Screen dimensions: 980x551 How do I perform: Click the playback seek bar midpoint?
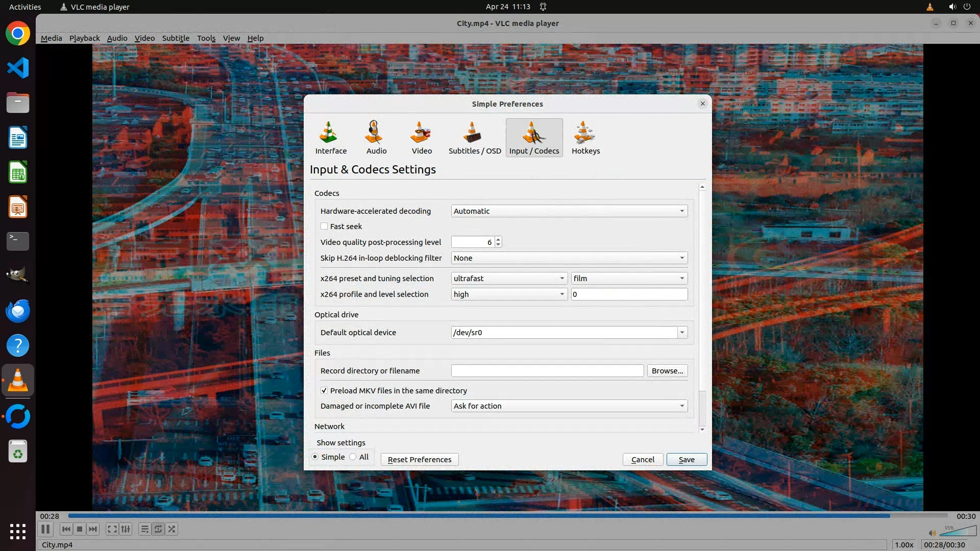click(x=508, y=516)
